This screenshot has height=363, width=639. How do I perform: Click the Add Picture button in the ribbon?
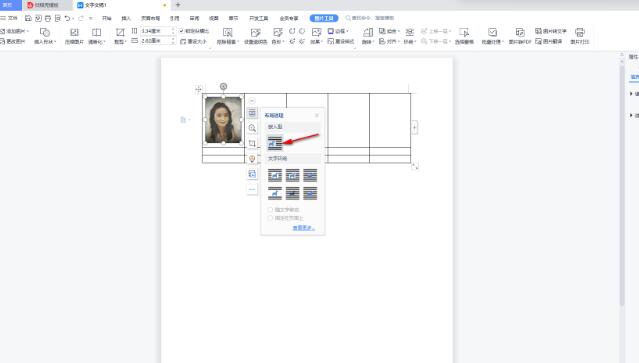15,31
